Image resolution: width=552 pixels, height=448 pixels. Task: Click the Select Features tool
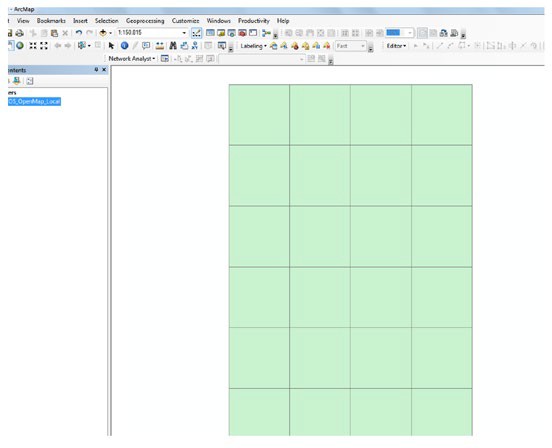pyautogui.click(x=82, y=45)
